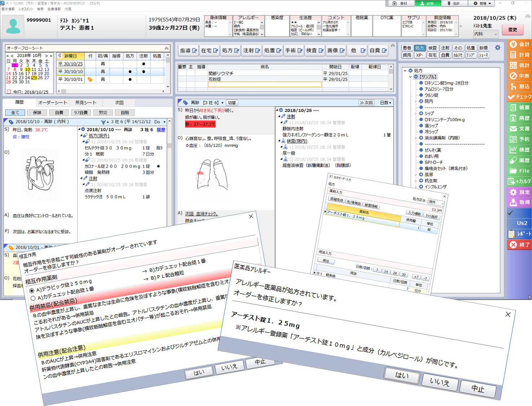The height and width of the screenshot is (406, 532).
Task: Open the 日数 dropdown in chart header
Action: [386, 103]
